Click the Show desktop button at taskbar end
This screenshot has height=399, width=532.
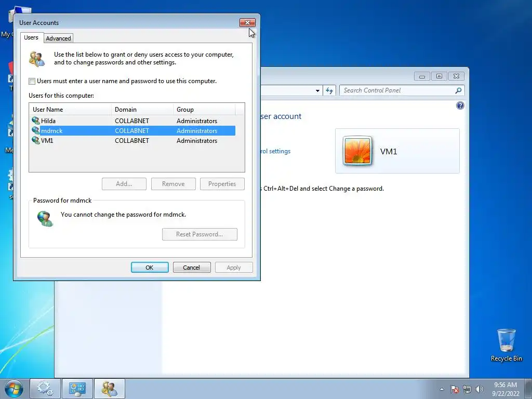[x=528, y=389]
